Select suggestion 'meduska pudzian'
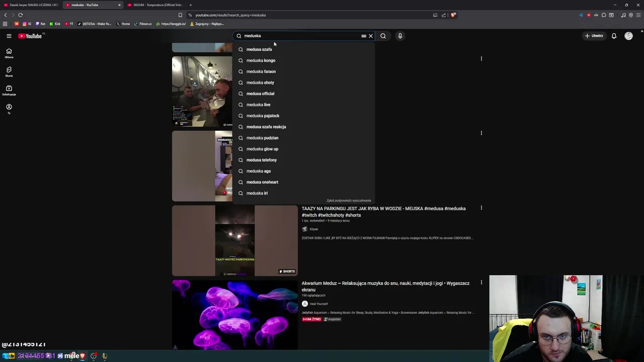The width and height of the screenshot is (644, 362). click(303, 138)
